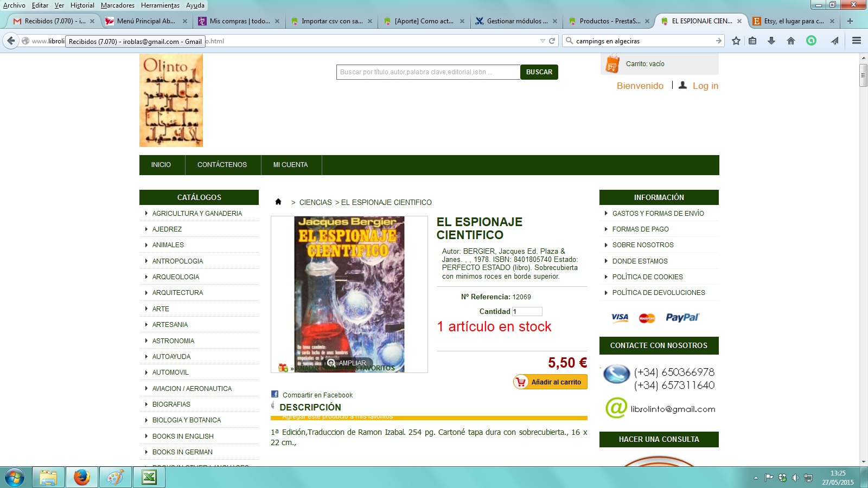The height and width of the screenshot is (488, 868).
Task: Open the Firefox hamburger menu
Action: pyautogui.click(x=857, y=41)
